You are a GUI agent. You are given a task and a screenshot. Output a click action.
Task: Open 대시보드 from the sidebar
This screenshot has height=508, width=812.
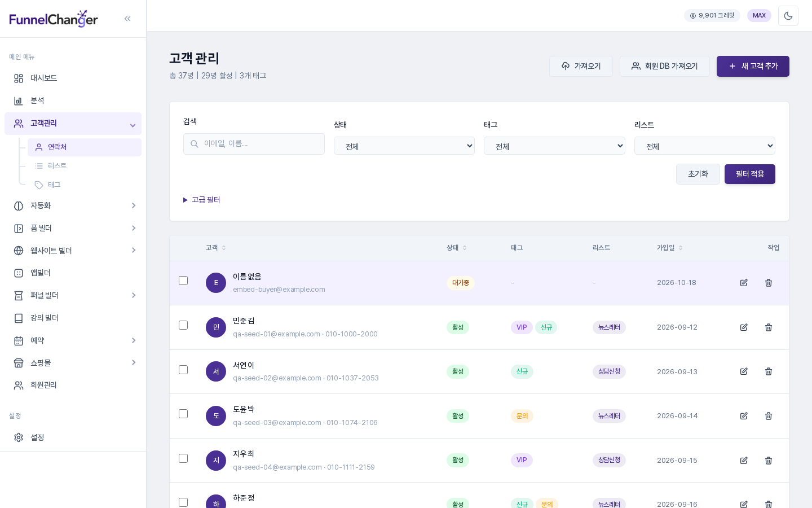(73, 78)
